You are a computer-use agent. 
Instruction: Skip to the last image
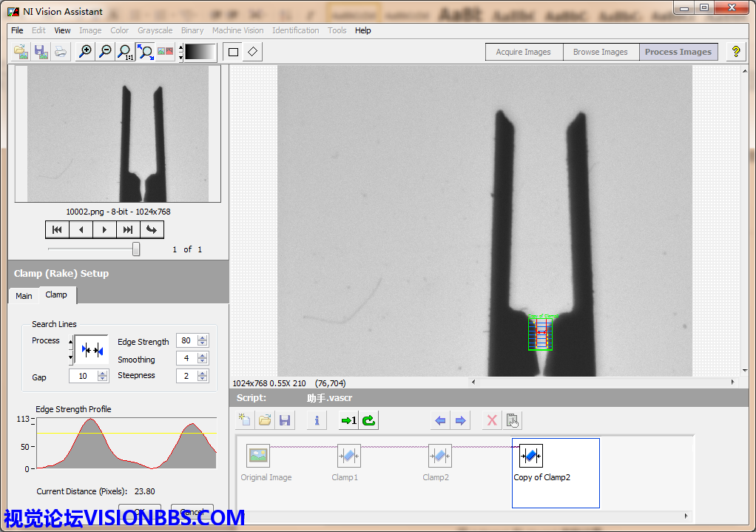pyautogui.click(x=127, y=229)
